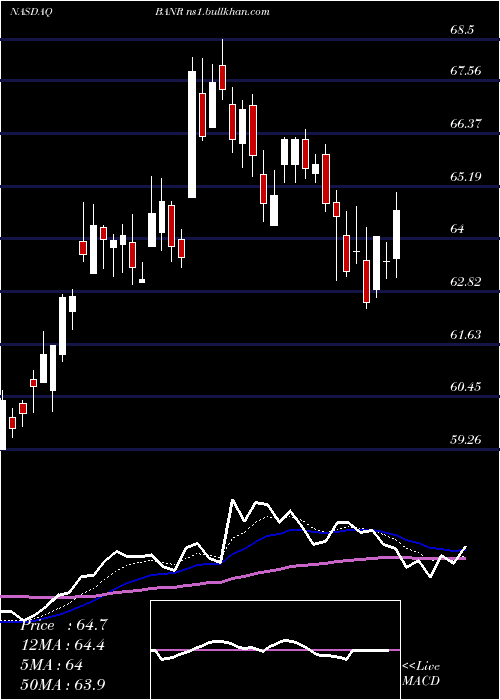Click the 68.5 price axis label
This screenshot has width=500, height=700.
click(462, 29)
